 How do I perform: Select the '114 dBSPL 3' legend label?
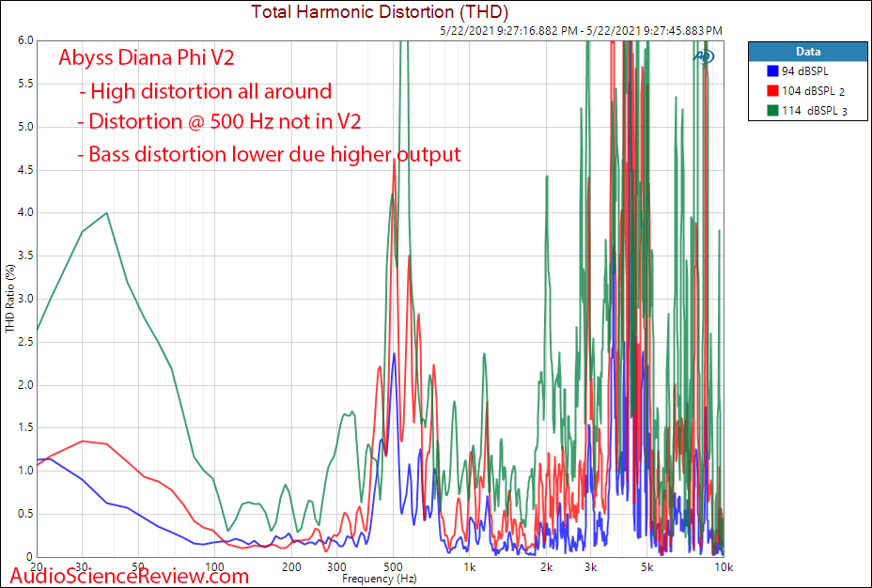coord(815,111)
